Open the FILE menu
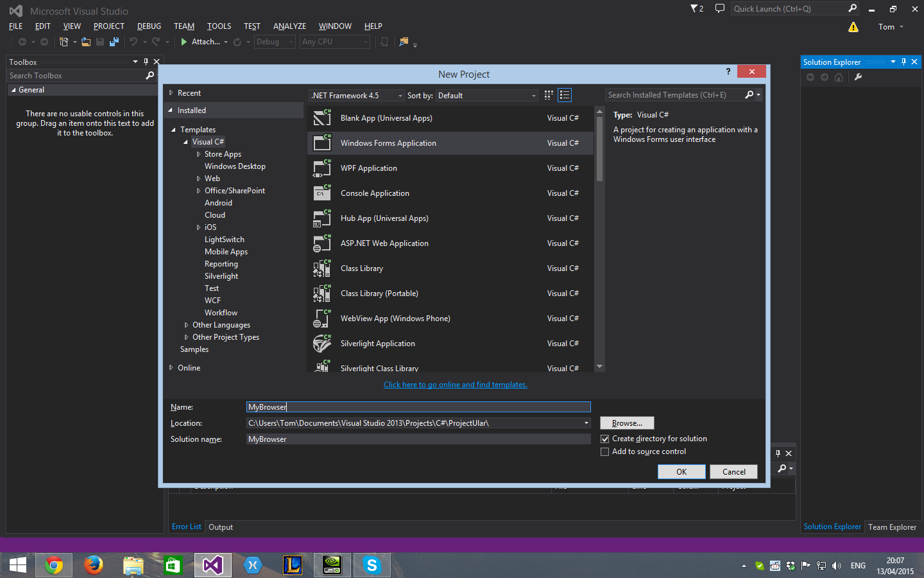This screenshot has width=924, height=578. click(16, 26)
